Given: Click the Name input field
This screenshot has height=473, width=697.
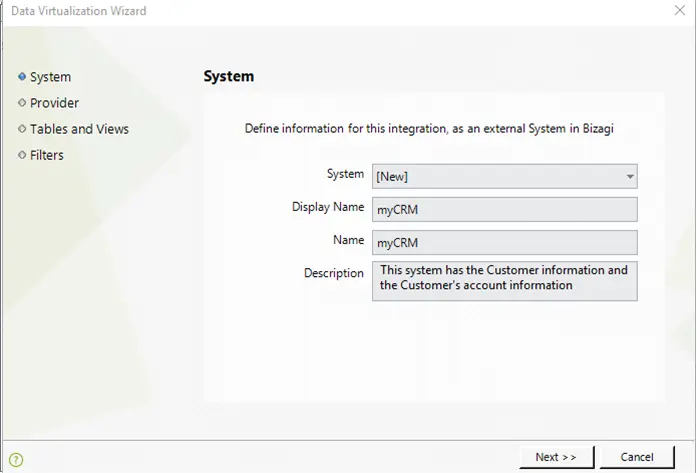Looking at the screenshot, I should pos(505,242).
